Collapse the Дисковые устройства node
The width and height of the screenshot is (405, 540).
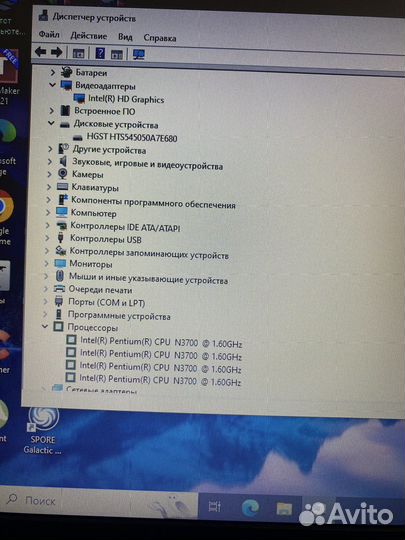coord(51,123)
